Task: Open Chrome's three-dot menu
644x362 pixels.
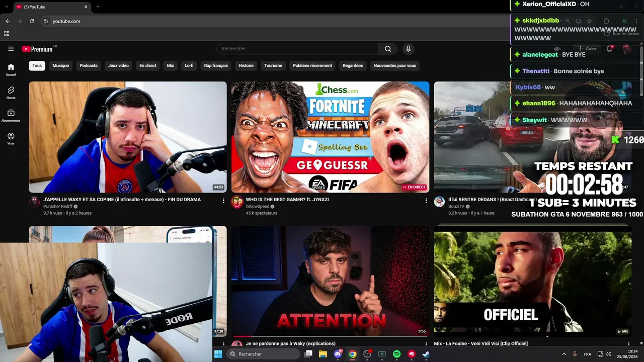Action: [x=635, y=21]
